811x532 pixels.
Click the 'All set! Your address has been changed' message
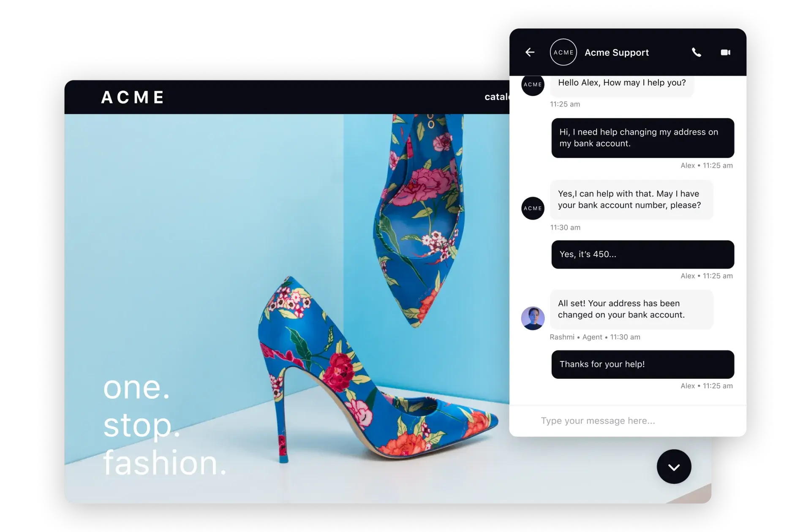coord(631,309)
